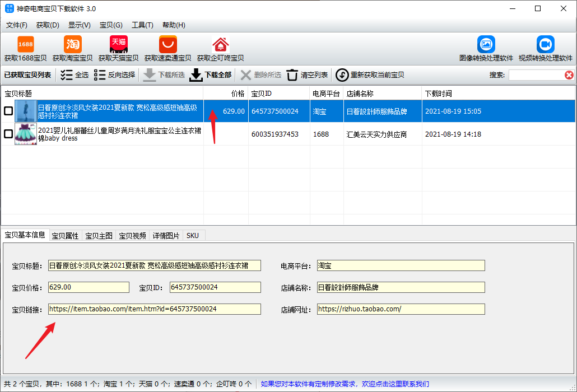
Task: Open the 工具(T) menu
Action: (x=142, y=25)
